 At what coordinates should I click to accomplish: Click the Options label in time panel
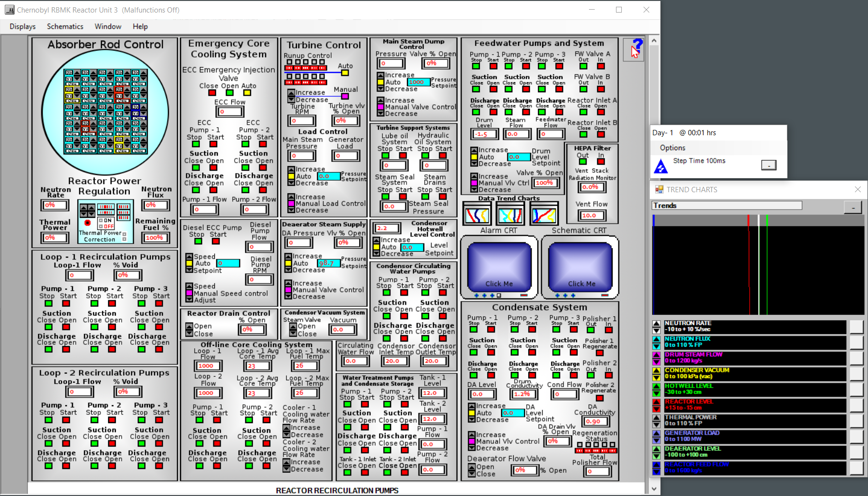tap(672, 148)
